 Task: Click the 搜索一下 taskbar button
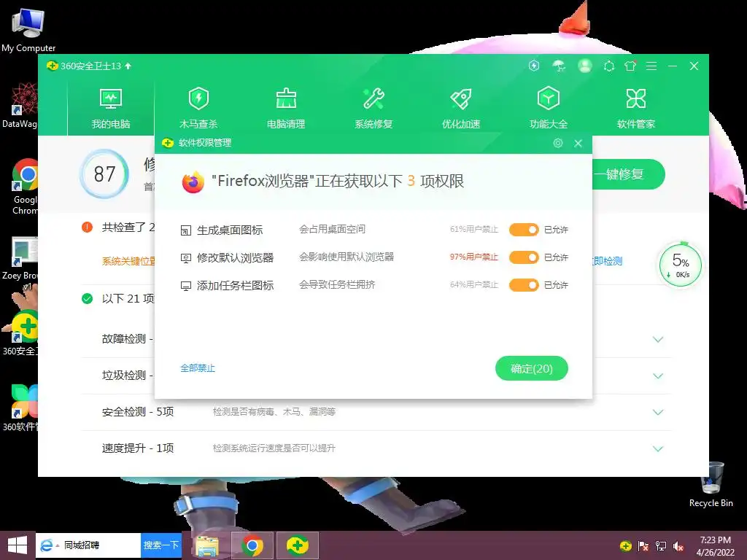161,545
